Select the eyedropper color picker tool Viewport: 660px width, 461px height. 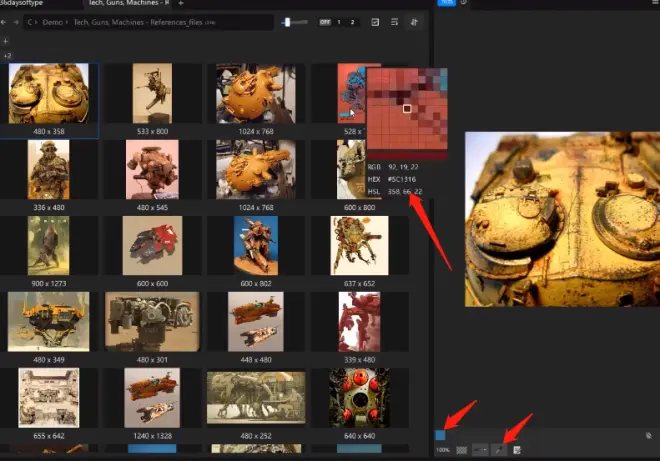tap(499, 450)
